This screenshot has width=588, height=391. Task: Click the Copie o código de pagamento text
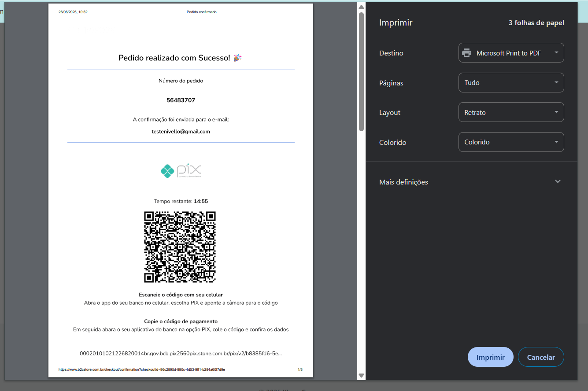[x=181, y=321]
